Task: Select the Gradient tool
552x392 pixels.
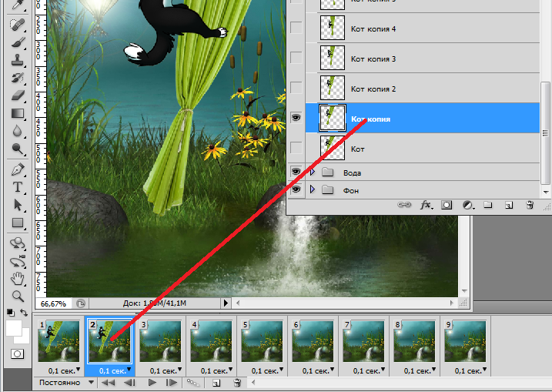Action: [x=17, y=113]
